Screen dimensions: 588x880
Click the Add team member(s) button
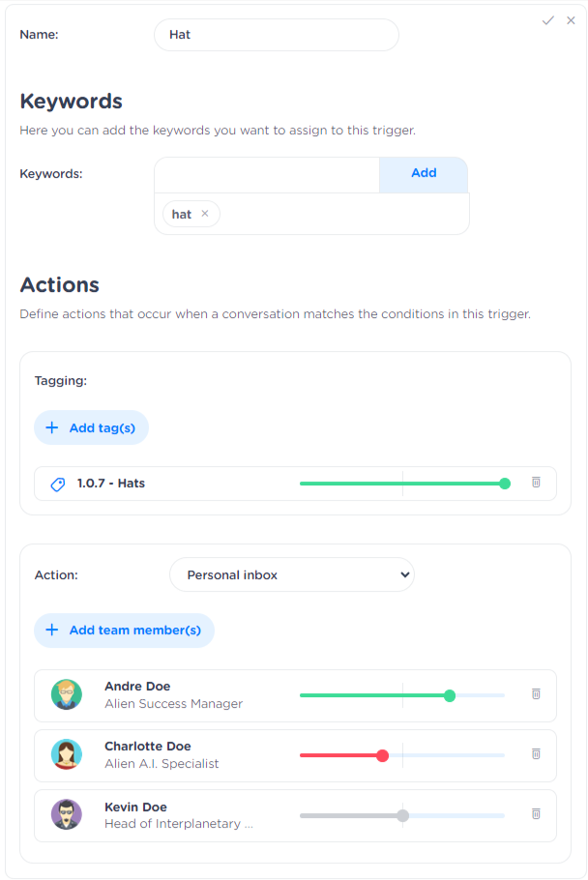pyautogui.click(x=124, y=631)
